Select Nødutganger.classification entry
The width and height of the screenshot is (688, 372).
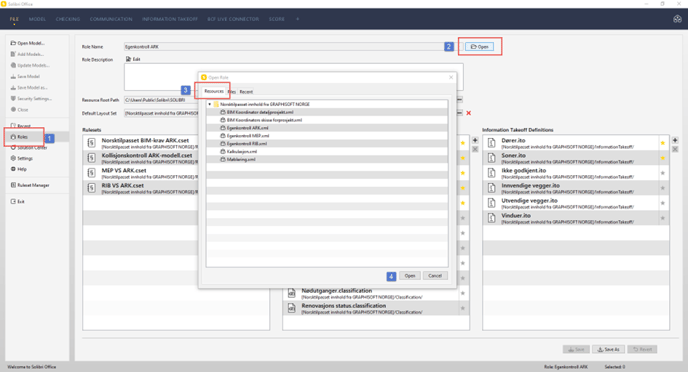371,293
